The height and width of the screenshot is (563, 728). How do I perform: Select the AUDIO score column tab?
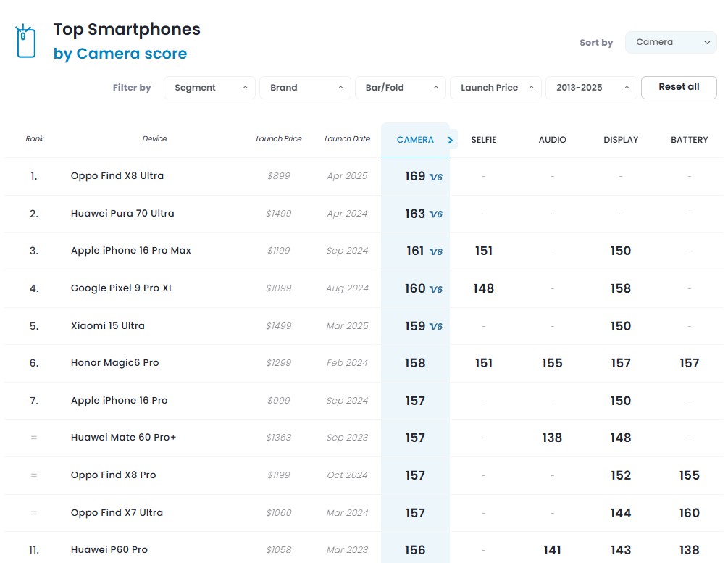(x=552, y=140)
